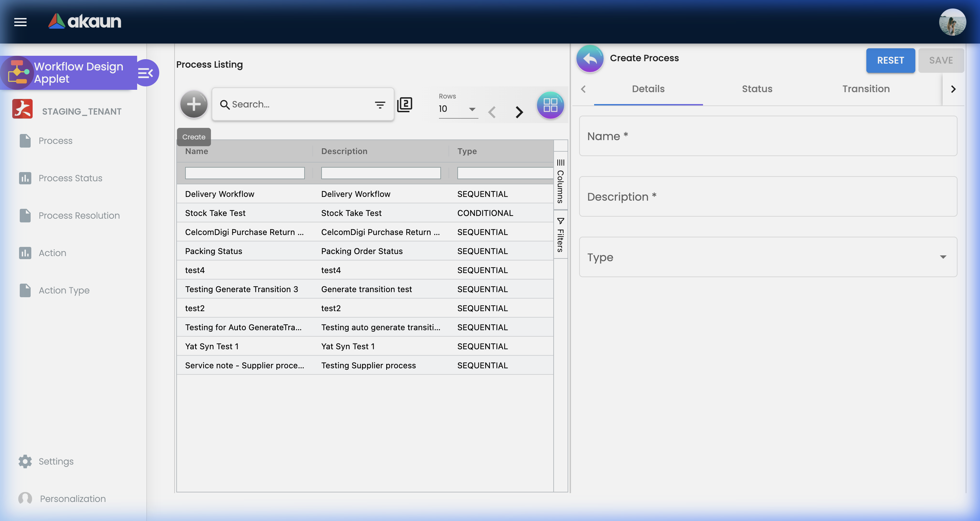Click the back arrow beside Create Process
The height and width of the screenshot is (521, 980).
(590, 59)
